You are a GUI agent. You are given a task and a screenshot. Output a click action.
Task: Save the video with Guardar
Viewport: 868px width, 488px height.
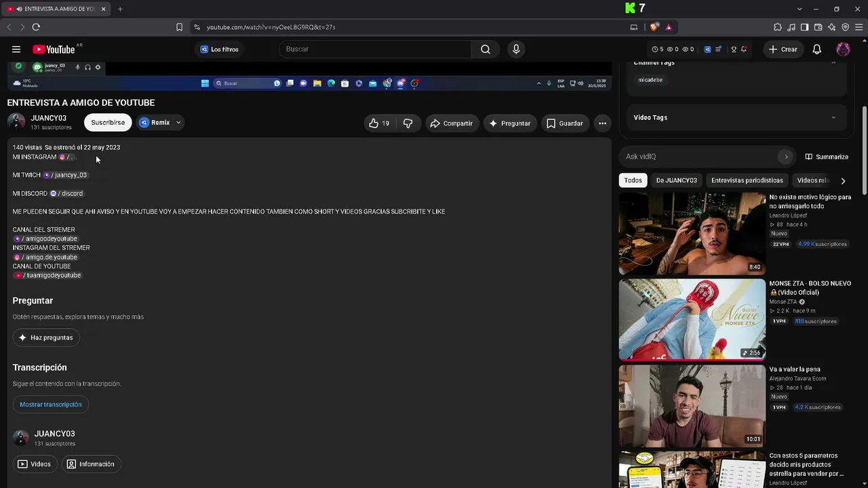tap(565, 123)
